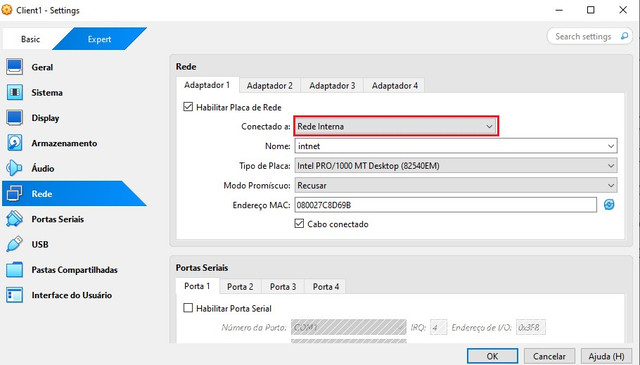Click the Interface do Usuário label
The image size is (640, 365).
point(71,295)
